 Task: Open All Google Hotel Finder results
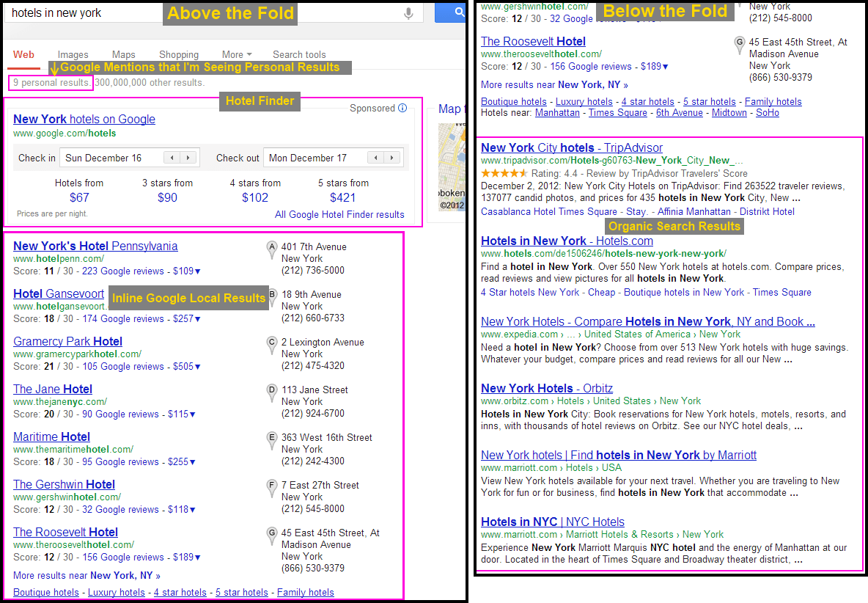point(339,214)
